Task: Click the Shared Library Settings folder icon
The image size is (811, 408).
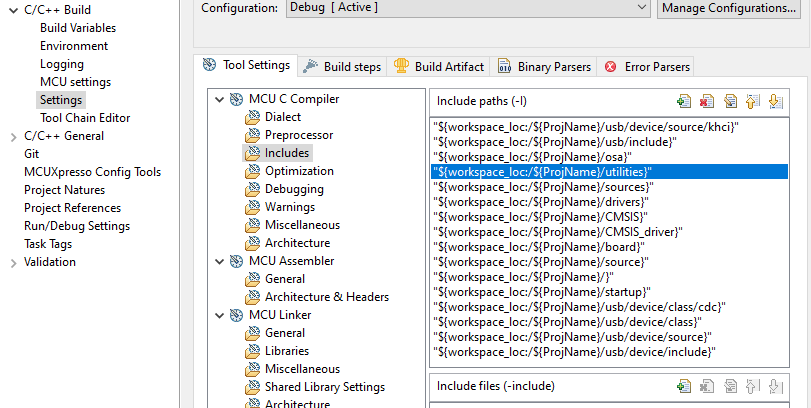Action: click(x=252, y=387)
